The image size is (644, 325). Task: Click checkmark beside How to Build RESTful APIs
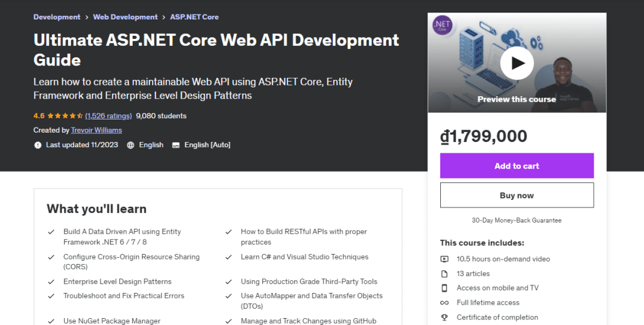(x=229, y=232)
